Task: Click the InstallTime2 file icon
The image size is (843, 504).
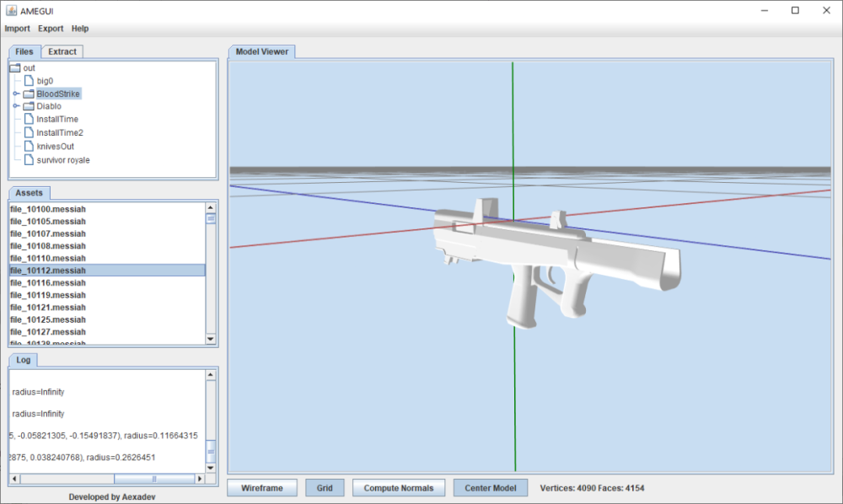Action: [29, 132]
